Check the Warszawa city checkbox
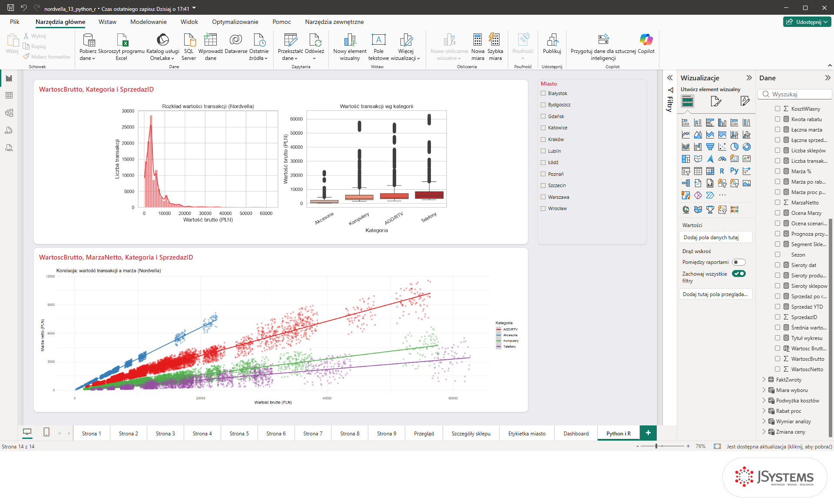 pos(543,197)
